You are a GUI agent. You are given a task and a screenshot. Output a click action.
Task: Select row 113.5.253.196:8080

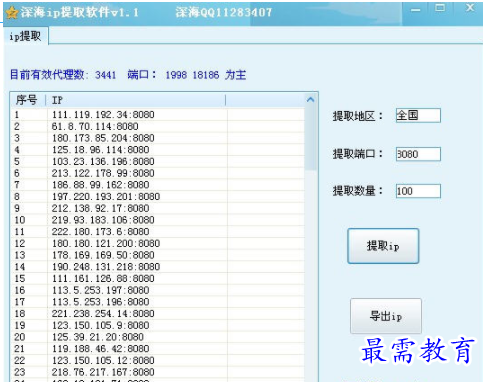click(x=158, y=302)
